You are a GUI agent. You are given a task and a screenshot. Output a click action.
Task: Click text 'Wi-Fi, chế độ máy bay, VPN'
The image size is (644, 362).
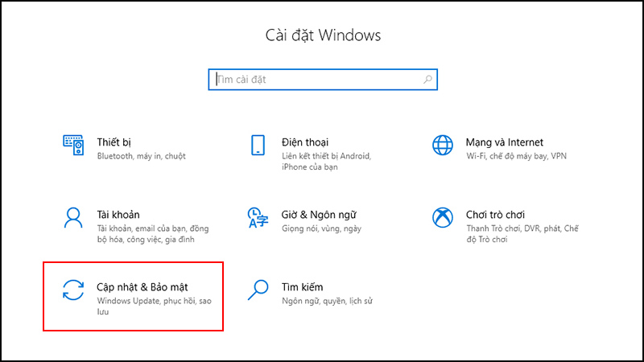(516, 156)
